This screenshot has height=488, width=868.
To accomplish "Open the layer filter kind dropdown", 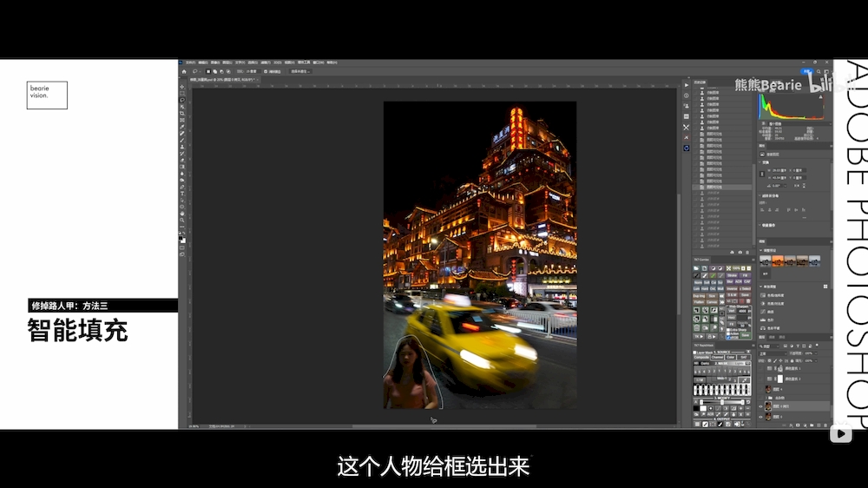I will 769,346.
